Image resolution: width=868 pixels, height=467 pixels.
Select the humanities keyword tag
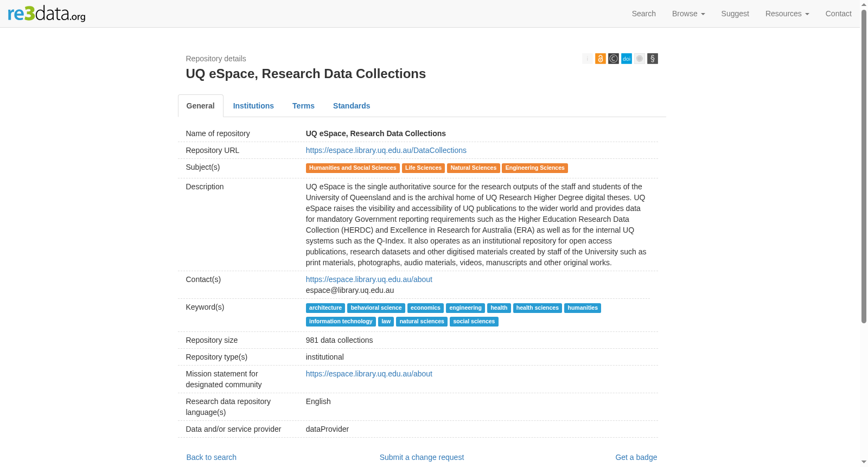pyautogui.click(x=583, y=308)
